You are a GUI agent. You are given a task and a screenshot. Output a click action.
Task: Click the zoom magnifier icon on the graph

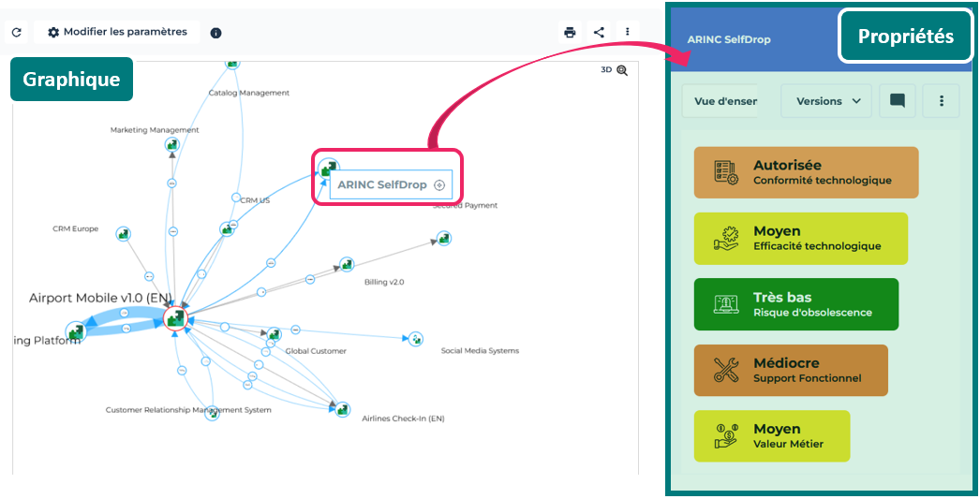[622, 70]
